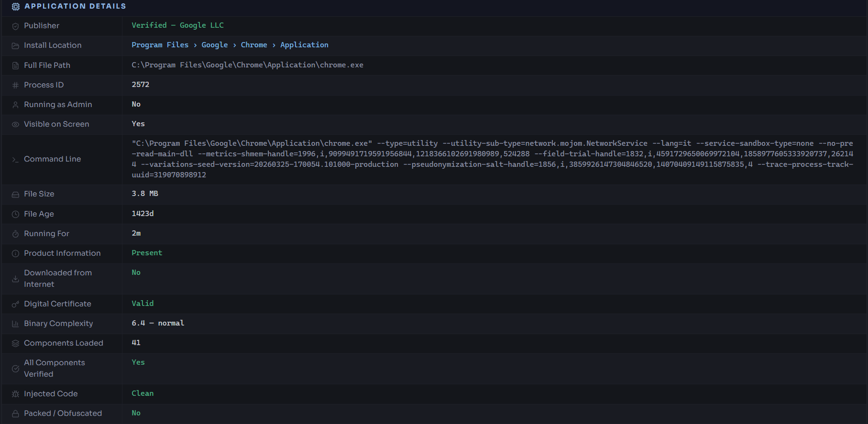Click the Process ID hash icon
Image resolution: width=868 pixels, height=424 pixels.
[x=15, y=86]
